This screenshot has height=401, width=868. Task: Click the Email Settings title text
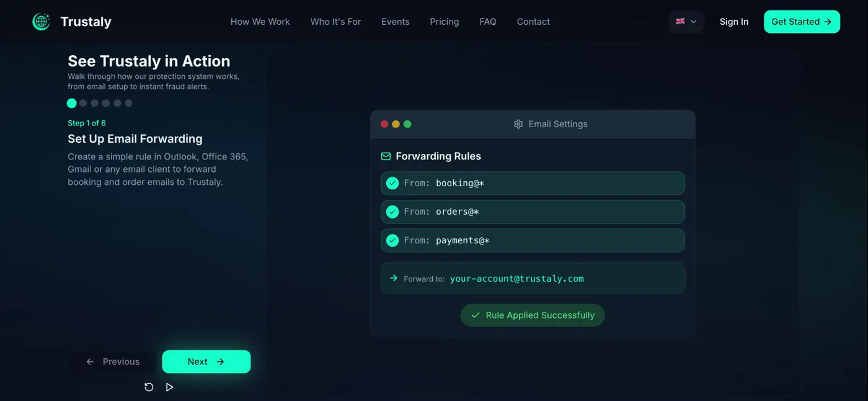coord(558,124)
